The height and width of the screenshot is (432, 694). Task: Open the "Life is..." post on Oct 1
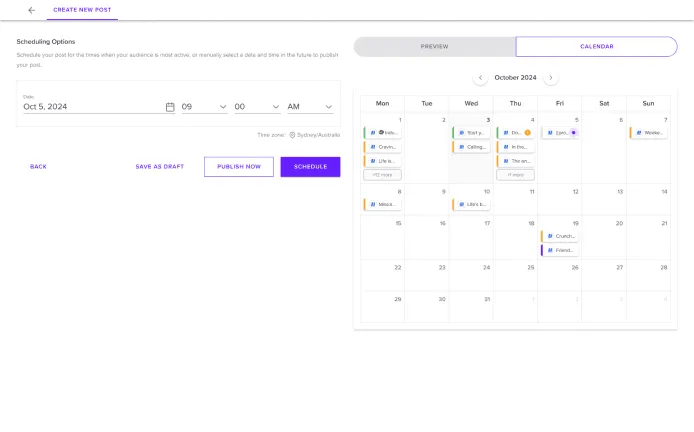click(382, 161)
